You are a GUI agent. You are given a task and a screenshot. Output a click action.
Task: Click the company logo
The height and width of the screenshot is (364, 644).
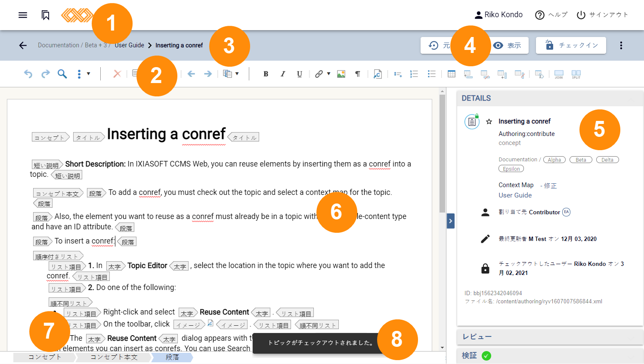click(x=77, y=15)
